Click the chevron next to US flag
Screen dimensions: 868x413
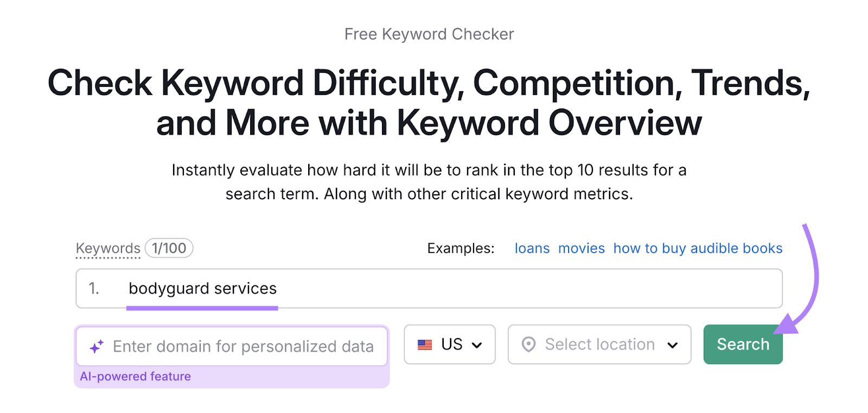click(478, 344)
